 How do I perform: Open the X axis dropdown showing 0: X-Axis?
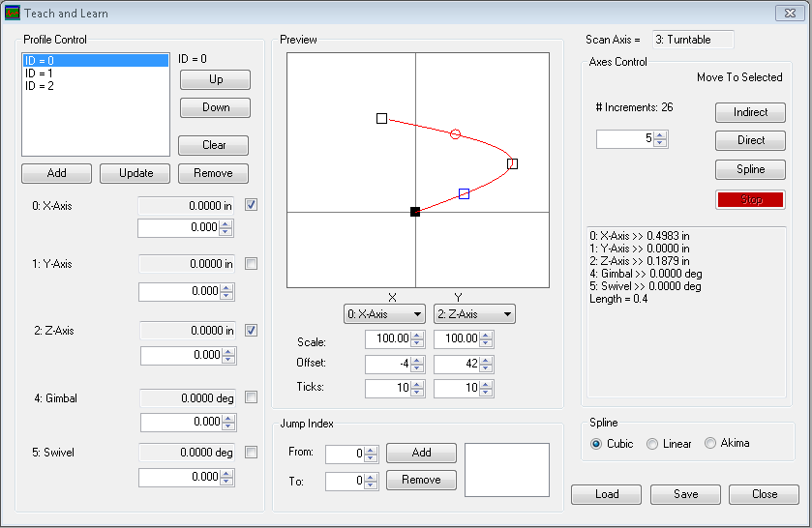coord(385,314)
